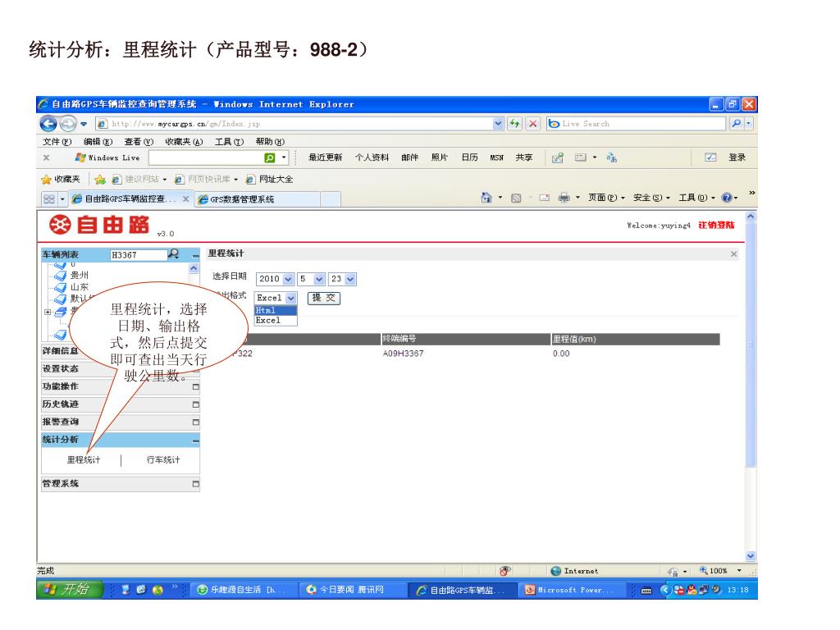Click the Windows Live 登录 button
Viewport: 840px width, 630px height.
click(737, 157)
